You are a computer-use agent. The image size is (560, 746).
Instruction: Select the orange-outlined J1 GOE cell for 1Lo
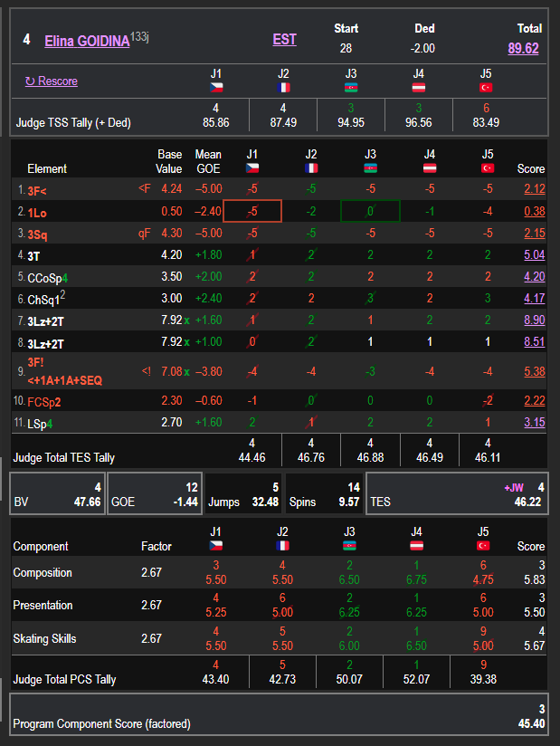pyautogui.click(x=252, y=211)
